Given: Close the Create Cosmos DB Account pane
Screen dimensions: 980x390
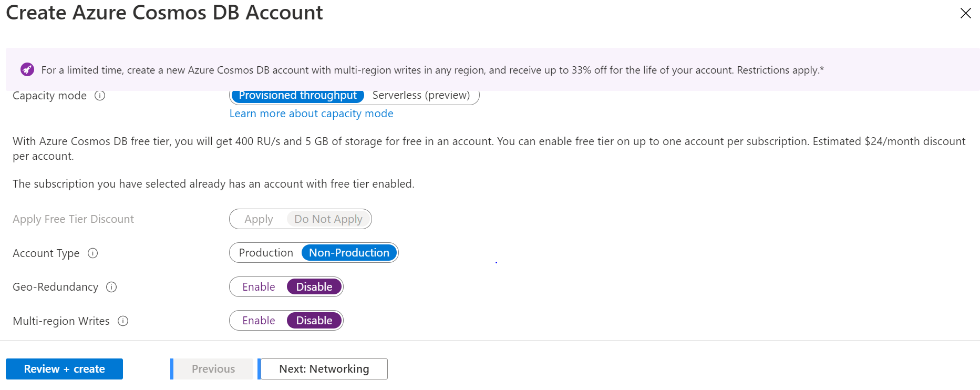Looking at the screenshot, I should click(x=965, y=13).
